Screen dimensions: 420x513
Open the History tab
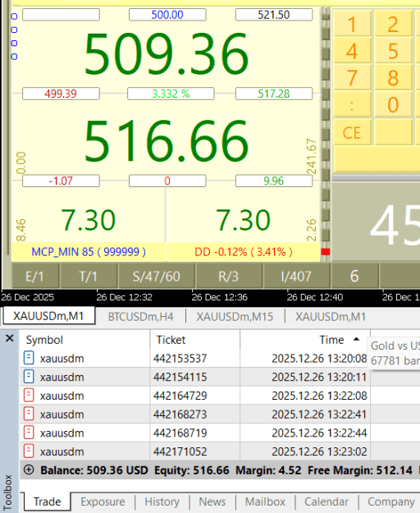coord(162,502)
